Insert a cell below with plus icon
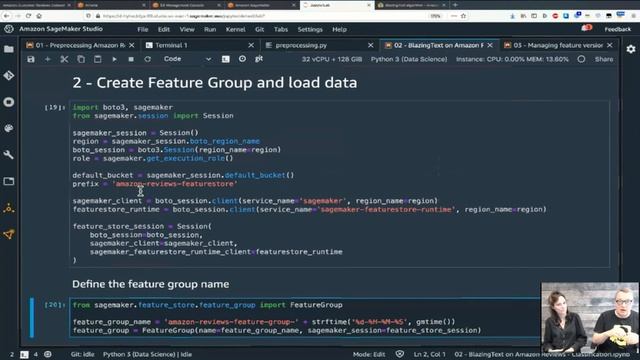This screenshot has width=640, height=360. point(47,59)
